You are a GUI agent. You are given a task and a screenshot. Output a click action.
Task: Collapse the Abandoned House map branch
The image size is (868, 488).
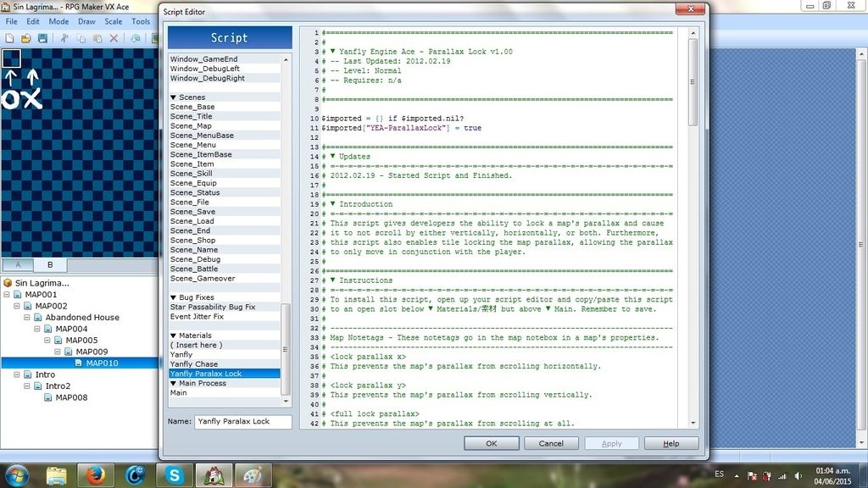pyautogui.click(x=27, y=318)
